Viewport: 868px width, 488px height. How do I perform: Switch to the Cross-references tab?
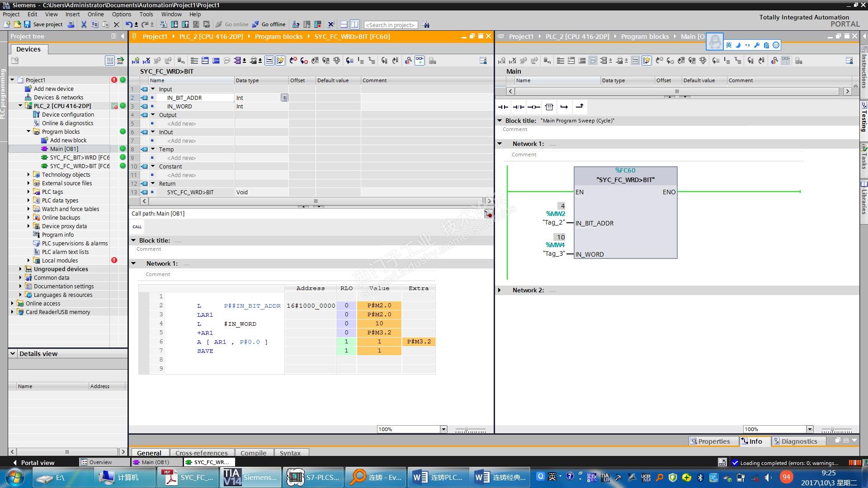coord(201,453)
